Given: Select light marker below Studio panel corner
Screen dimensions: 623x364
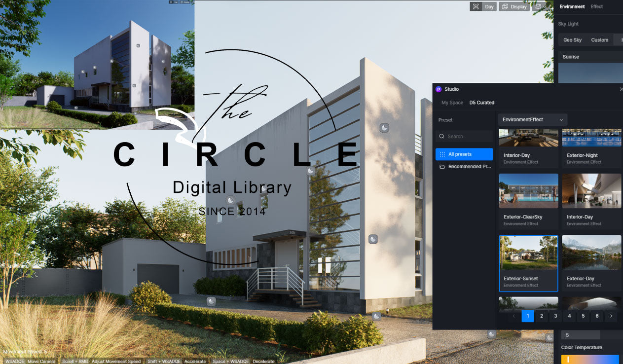Looking at the screenshot, I should 492,334.
